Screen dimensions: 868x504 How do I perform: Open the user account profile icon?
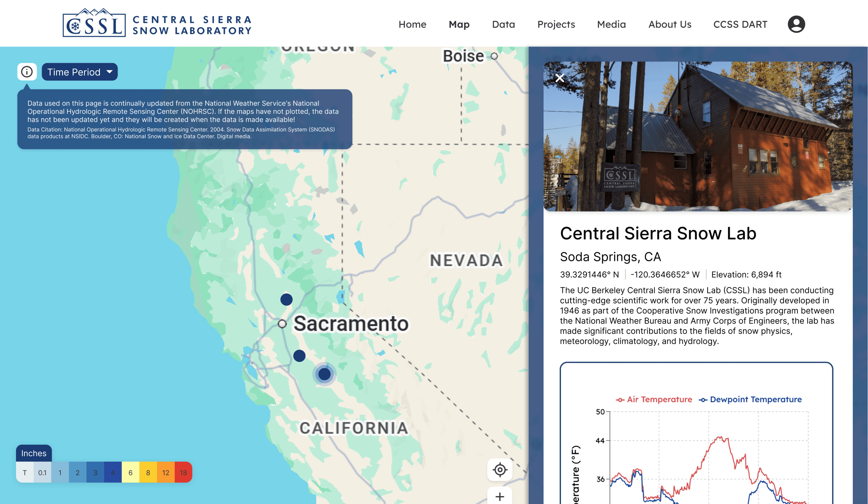796,24
